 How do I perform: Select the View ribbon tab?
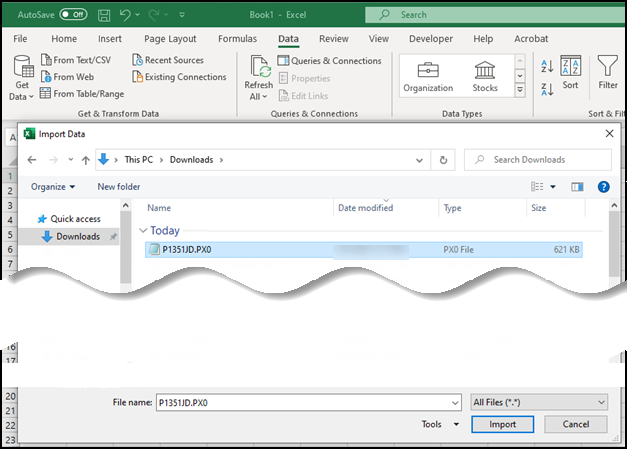378,39
